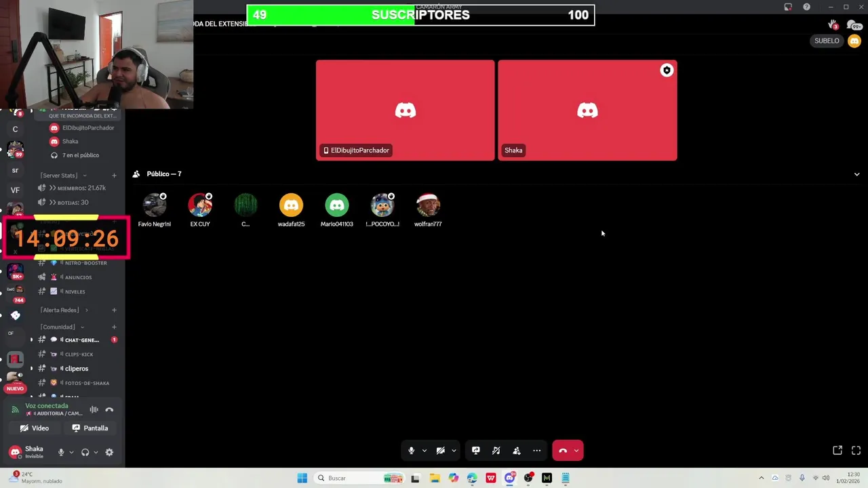Click Pantalla screen share button
The height and width of the screenshot is (488, 868).
pyautogui.click(x=90, y=428)
